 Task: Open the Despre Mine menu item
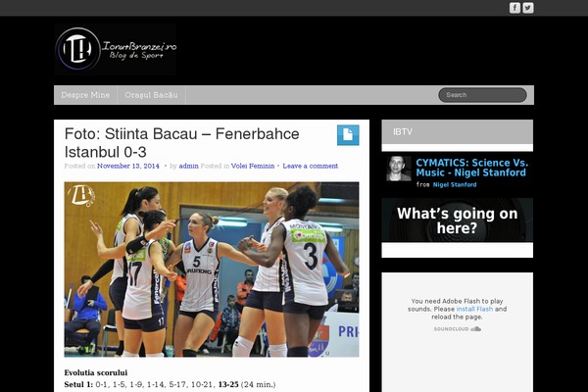click(86, 95)
